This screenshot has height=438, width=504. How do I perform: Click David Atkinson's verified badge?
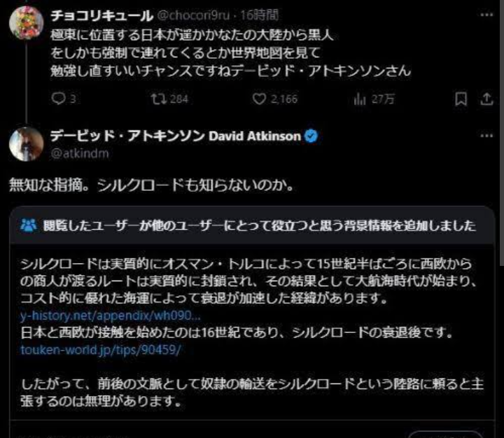(311, 136)
